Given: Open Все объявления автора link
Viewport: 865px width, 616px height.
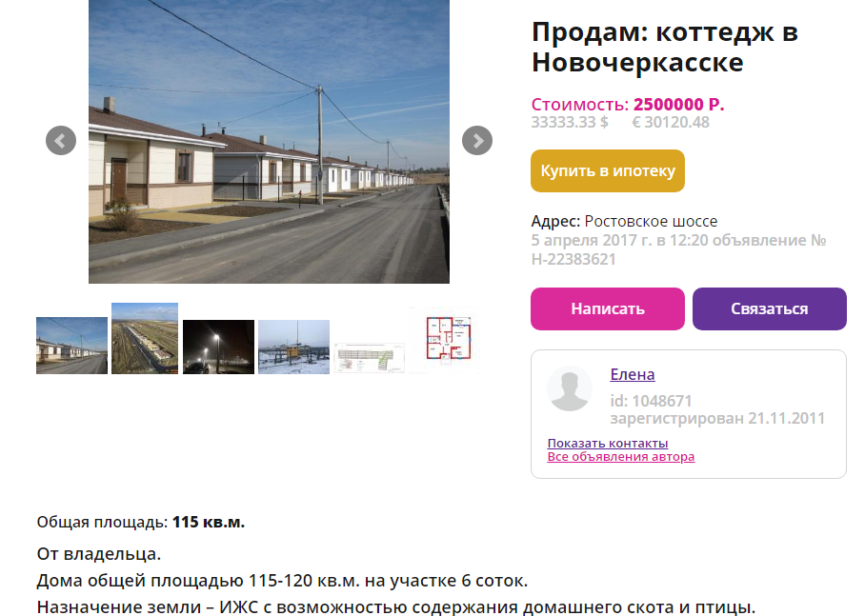Looking at the screenshot, I should click(x=620, y=457).
